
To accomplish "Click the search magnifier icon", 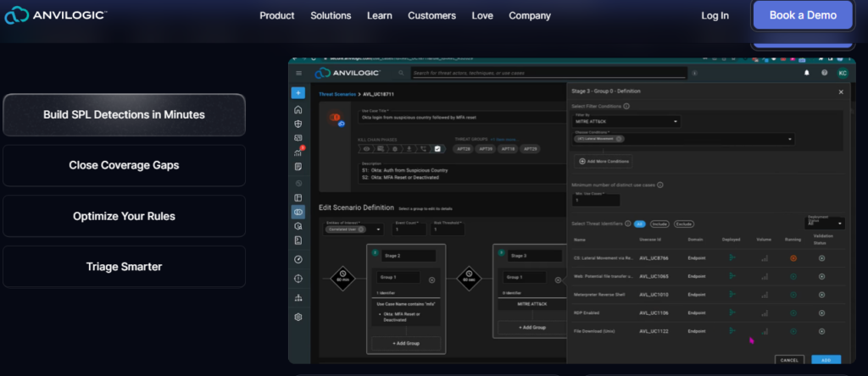I will pos(401,73).
